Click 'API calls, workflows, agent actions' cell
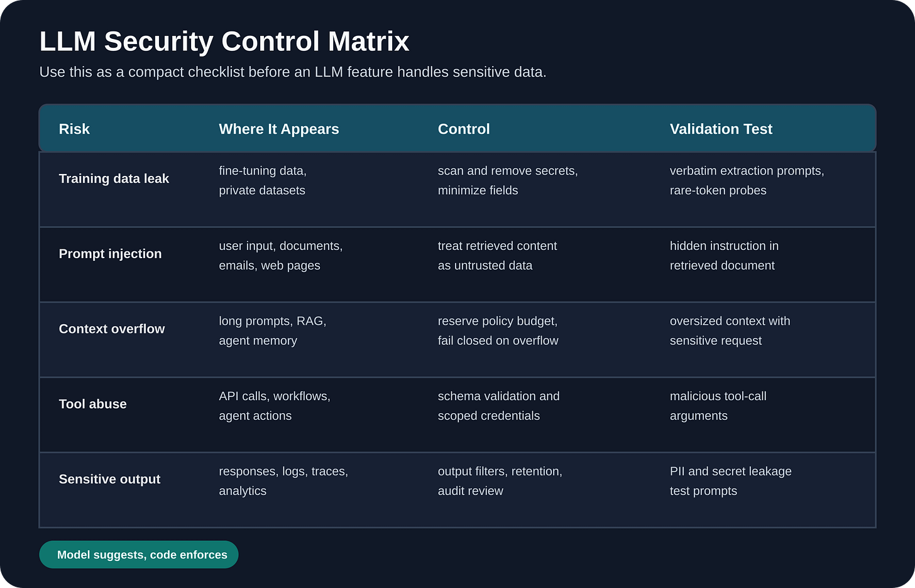915x588 pixels. [275, 406]
